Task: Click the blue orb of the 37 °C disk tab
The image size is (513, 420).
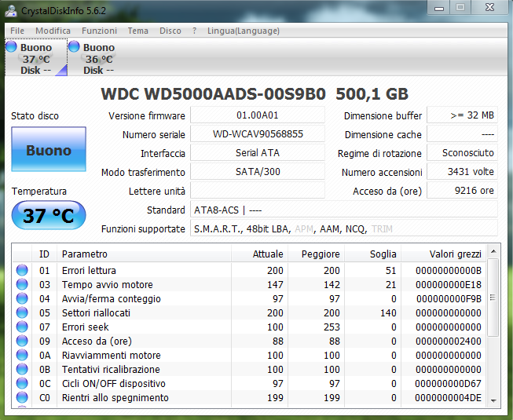Action: pos(11,46)
